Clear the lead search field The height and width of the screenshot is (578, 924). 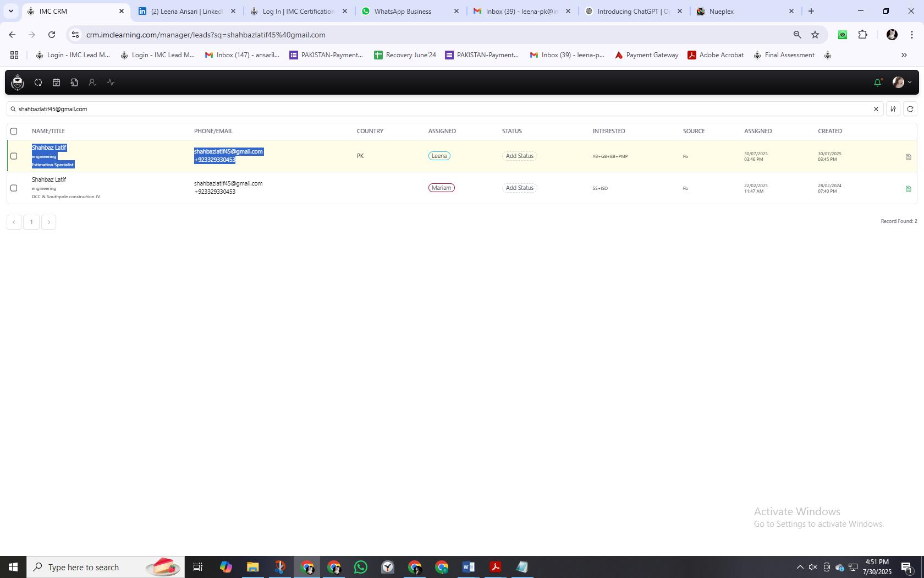tap(876, 109)
